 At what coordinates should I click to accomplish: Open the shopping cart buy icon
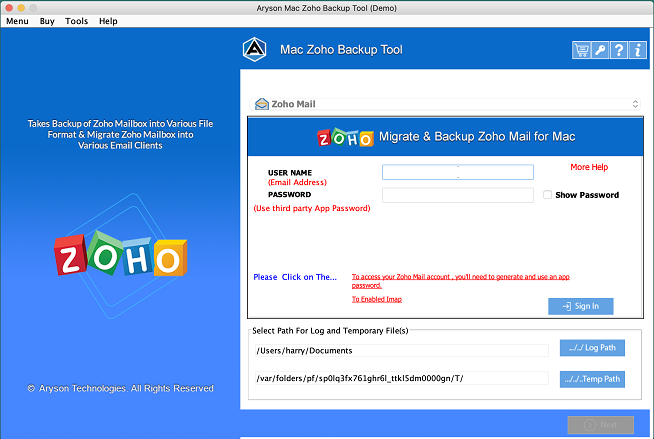coord(581,50)
